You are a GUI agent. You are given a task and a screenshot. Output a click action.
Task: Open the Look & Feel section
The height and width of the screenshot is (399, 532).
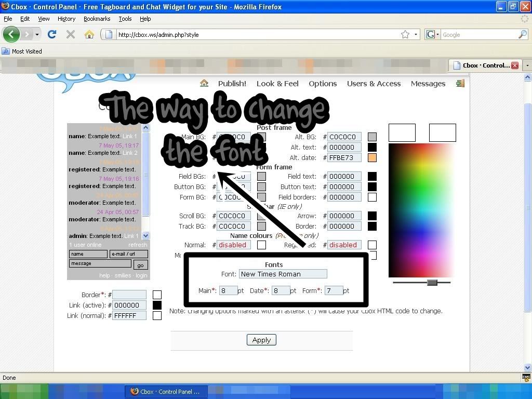(277, 83)
